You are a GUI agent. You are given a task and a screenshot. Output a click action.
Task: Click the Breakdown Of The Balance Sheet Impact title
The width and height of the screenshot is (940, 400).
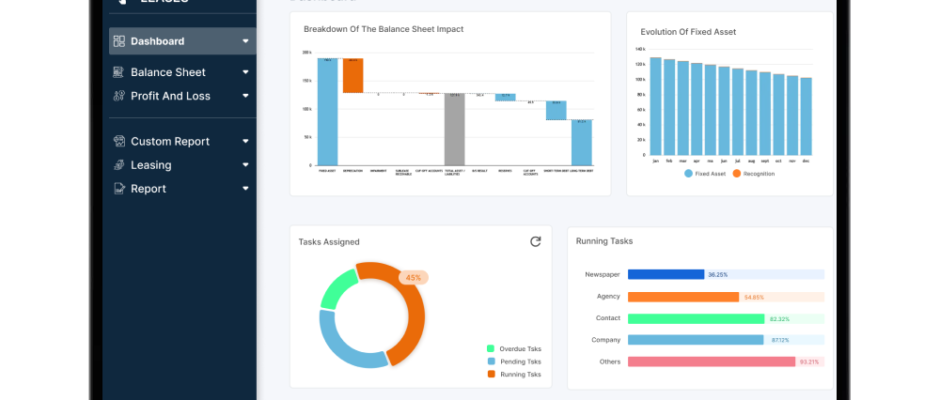click(x=384, y=29)
